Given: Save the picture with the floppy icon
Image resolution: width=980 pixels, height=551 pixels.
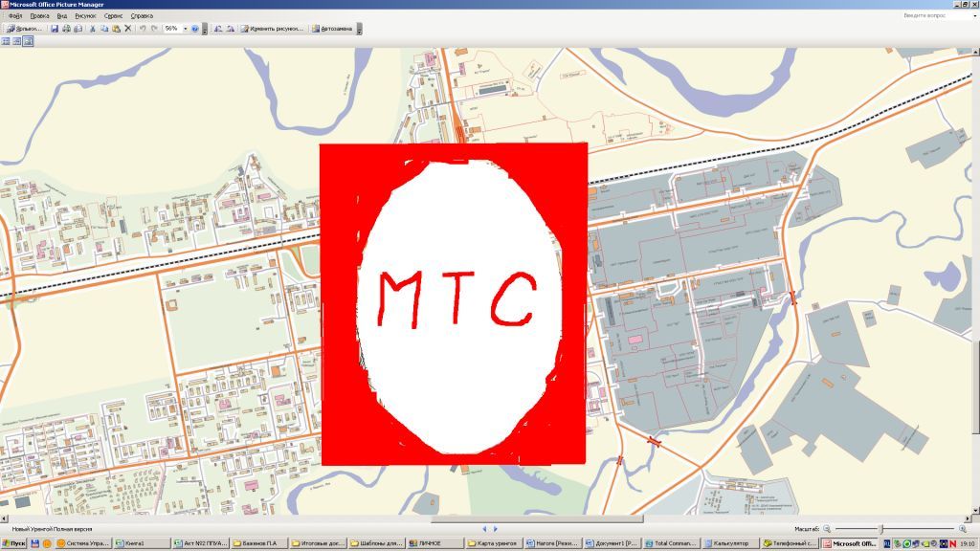Looking at the screenshot, I should 55,29.
